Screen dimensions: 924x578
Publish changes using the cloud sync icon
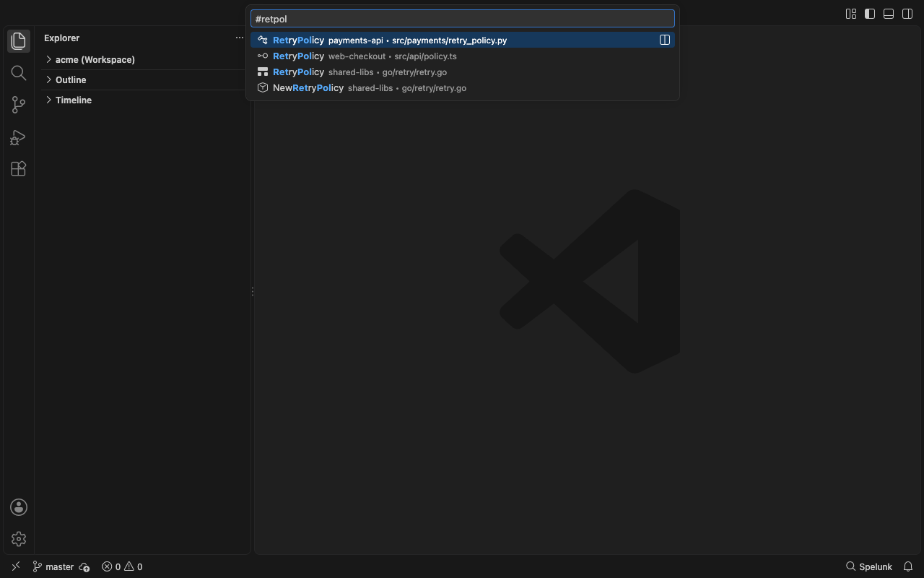tap(84, 566)
